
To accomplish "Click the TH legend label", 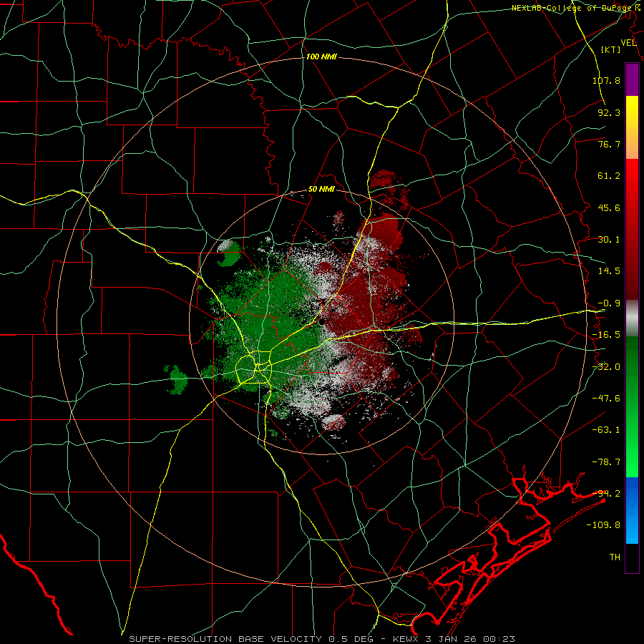I will [x=615, y=557].
